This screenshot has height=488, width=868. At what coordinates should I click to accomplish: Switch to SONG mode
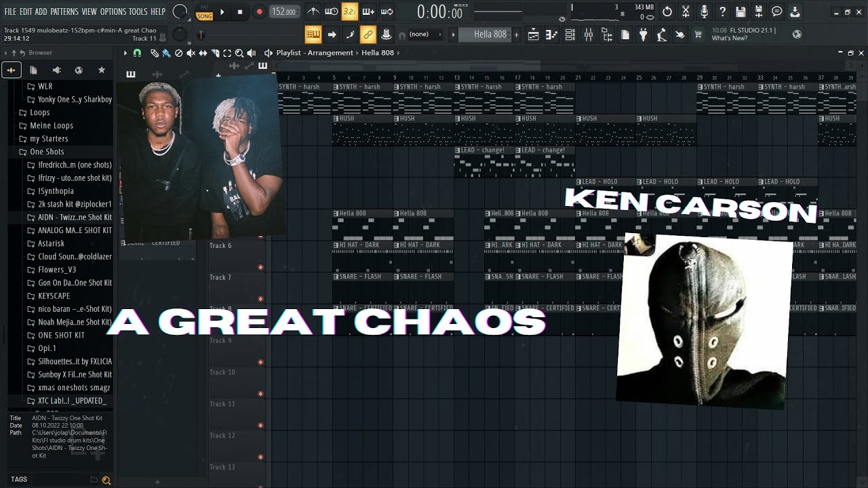tap(205, 16)
